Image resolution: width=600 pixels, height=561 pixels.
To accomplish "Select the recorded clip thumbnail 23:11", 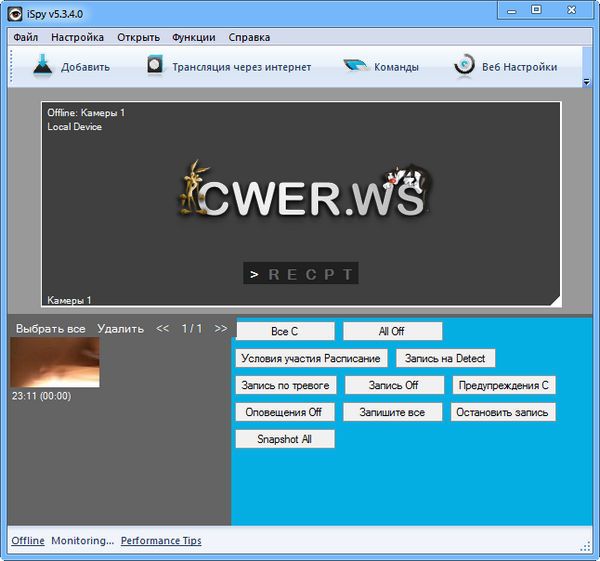I will coord(55,362).
